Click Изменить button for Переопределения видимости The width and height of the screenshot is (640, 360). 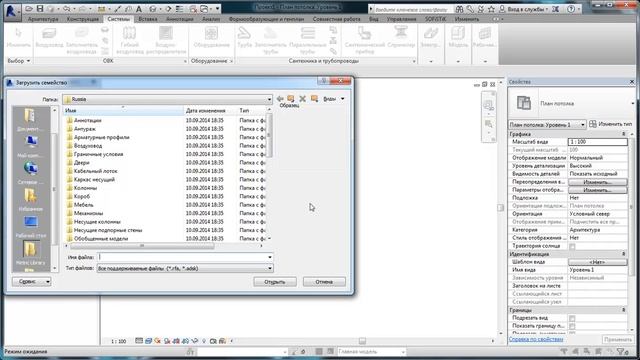coord(598,182)
